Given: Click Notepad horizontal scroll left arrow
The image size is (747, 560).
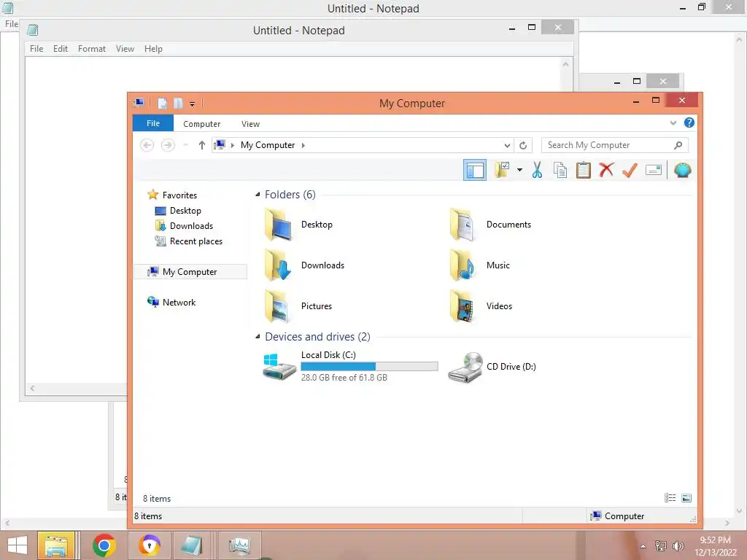Looking at the screenshot, I should coord(32,389).
